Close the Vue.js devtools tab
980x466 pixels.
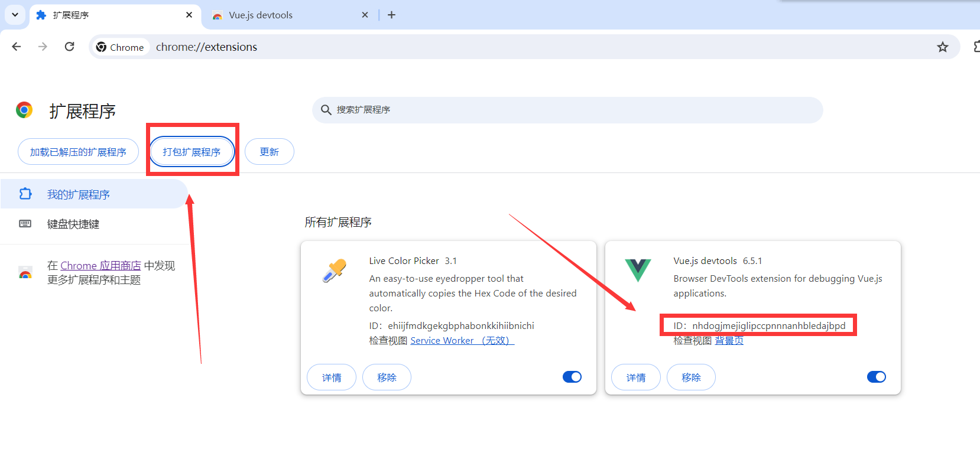coord(365,15)
